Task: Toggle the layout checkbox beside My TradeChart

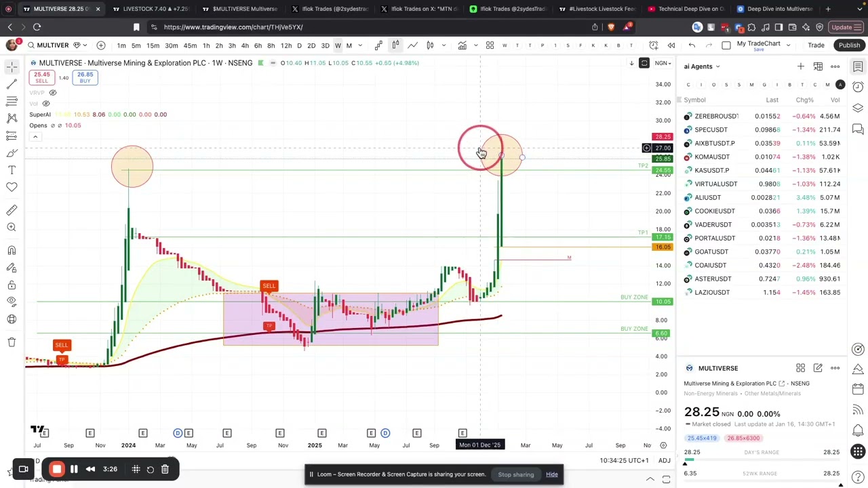Action: click(x=726, y=45)
